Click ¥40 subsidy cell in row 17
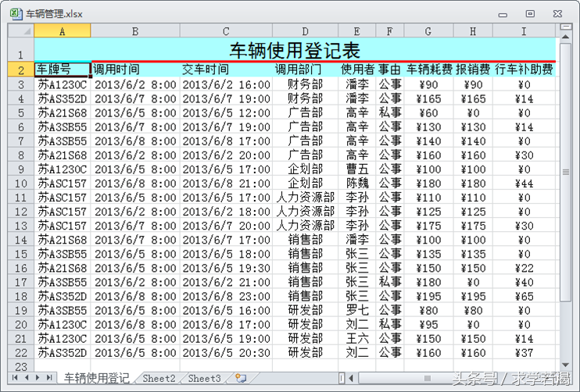580x392 pixels. 524,282
